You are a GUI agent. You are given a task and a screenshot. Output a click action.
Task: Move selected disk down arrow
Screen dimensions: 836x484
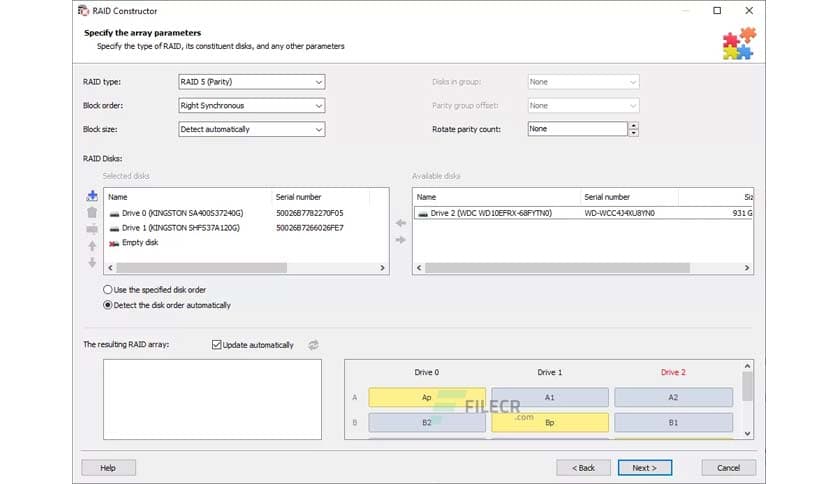point(92,263)
